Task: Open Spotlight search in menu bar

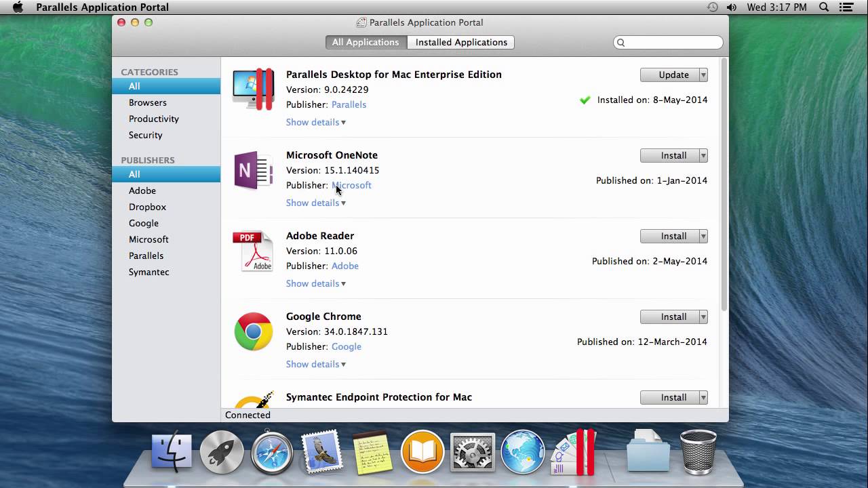Action: click(x=824, y=7)
